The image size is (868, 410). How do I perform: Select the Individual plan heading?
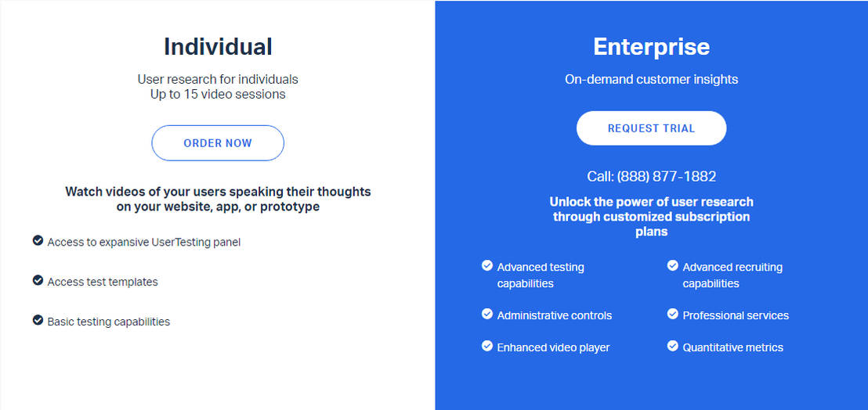pyautogui.click(x=218, y=47)
